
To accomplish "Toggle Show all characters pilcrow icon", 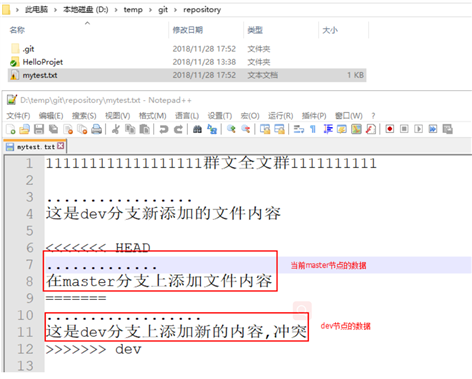I will pos(313,129).
